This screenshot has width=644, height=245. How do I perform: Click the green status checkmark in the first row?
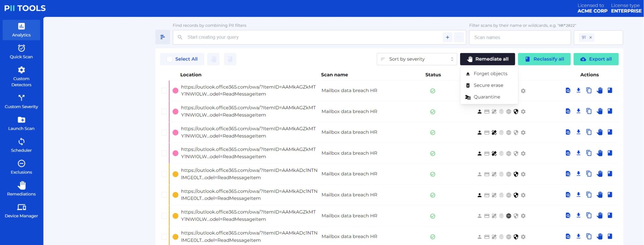[433, 91]
